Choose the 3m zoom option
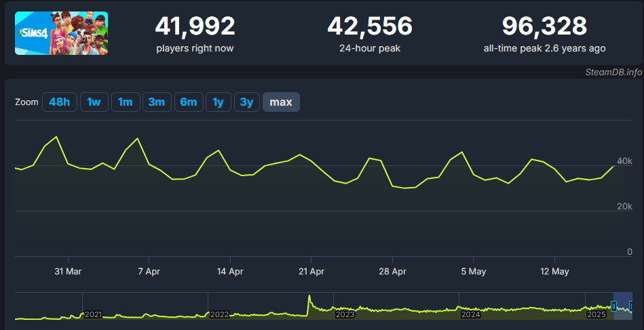Viewport: 644px width, 330px height. tap(156, 102)
